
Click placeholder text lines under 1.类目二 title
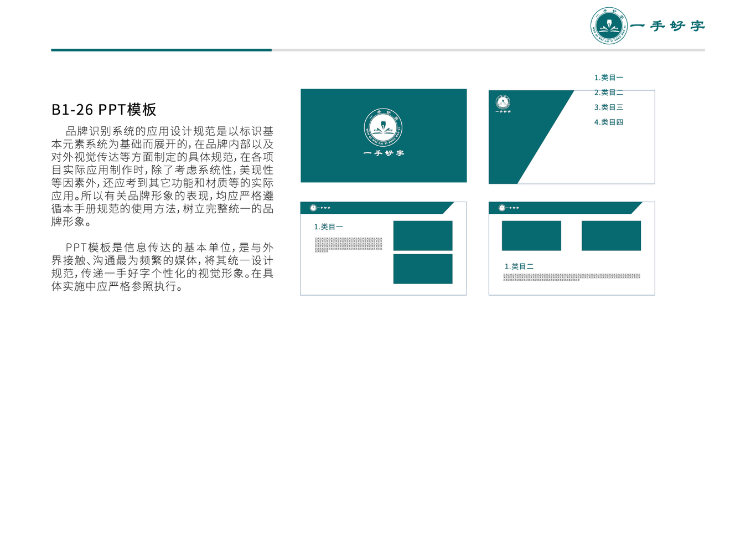572,277
